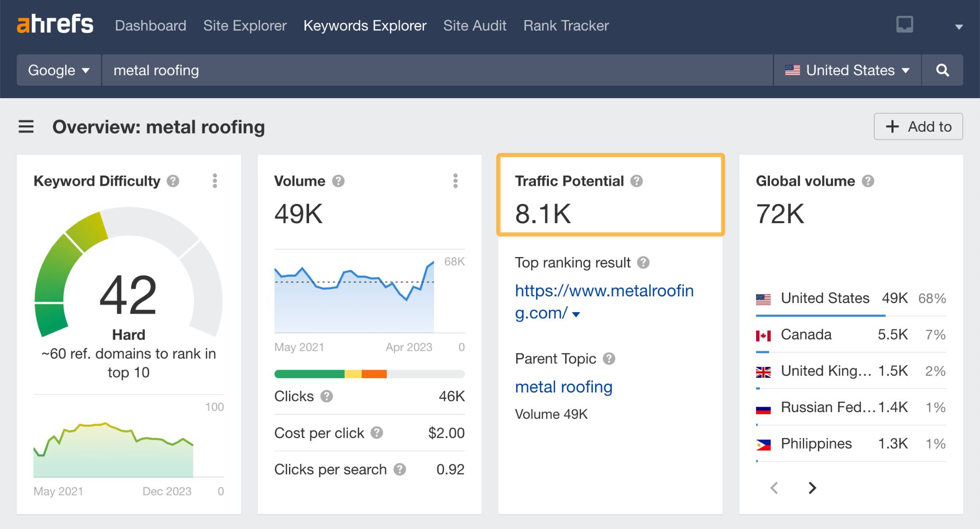The height and width of the screenshot is (529, 980).
Task: Click the search magnifier icon
Action: coord(942,70)
